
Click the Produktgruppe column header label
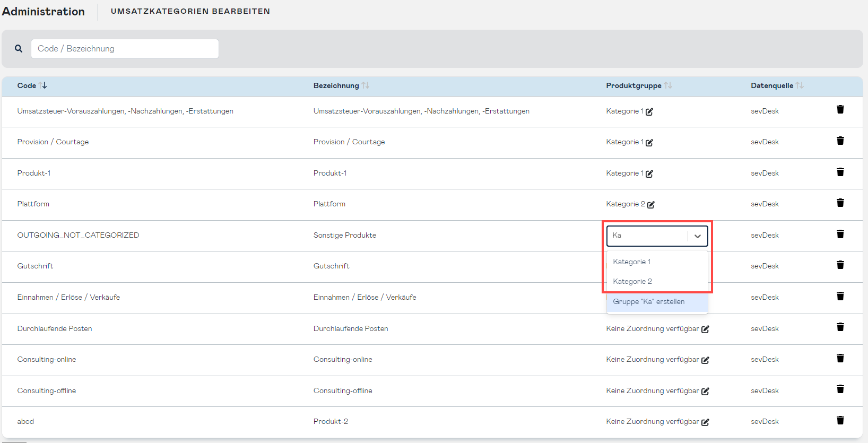pos(633,85)
